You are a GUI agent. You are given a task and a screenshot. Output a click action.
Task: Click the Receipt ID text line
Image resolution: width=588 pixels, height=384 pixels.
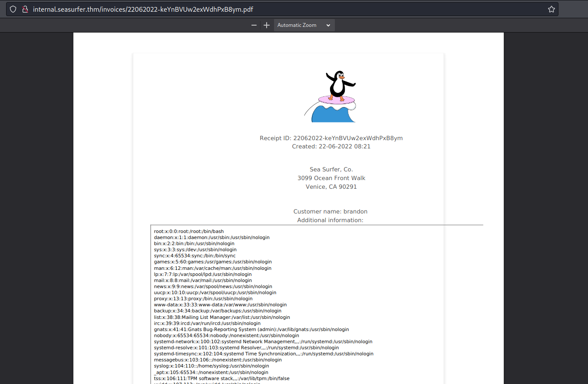331,138
